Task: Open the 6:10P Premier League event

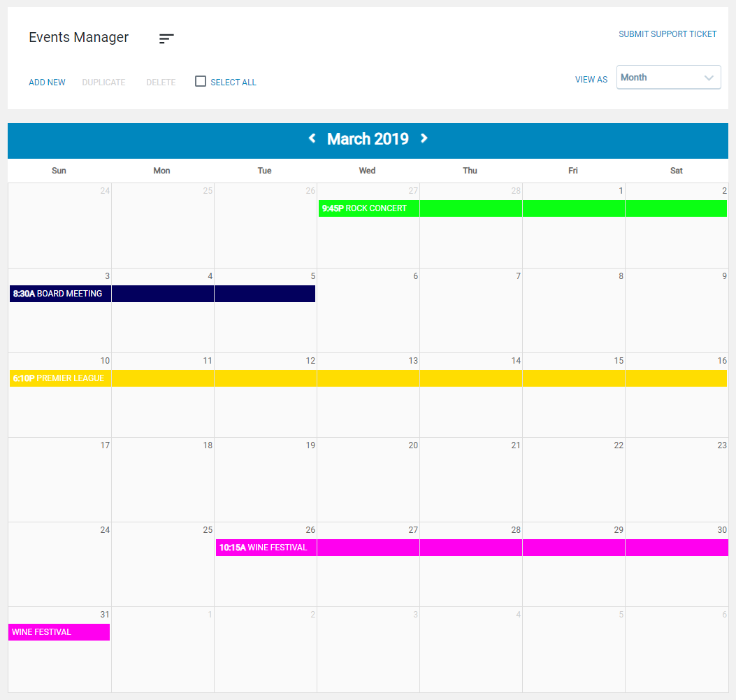Action: coord(368,378)
